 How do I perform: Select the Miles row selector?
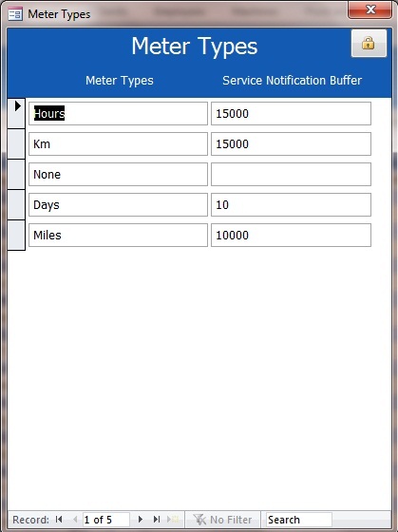click(x=16, y=236)
